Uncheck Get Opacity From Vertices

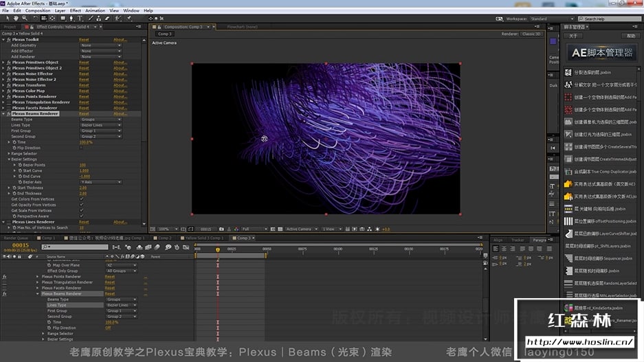[81, 205]
